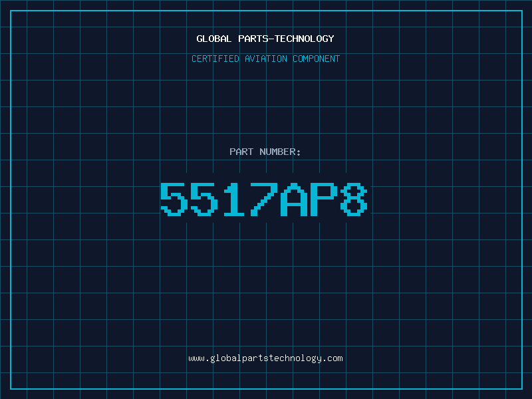Click the .com ending of the website URL
This screenshot has height=399, width=532.
(332, 358)
